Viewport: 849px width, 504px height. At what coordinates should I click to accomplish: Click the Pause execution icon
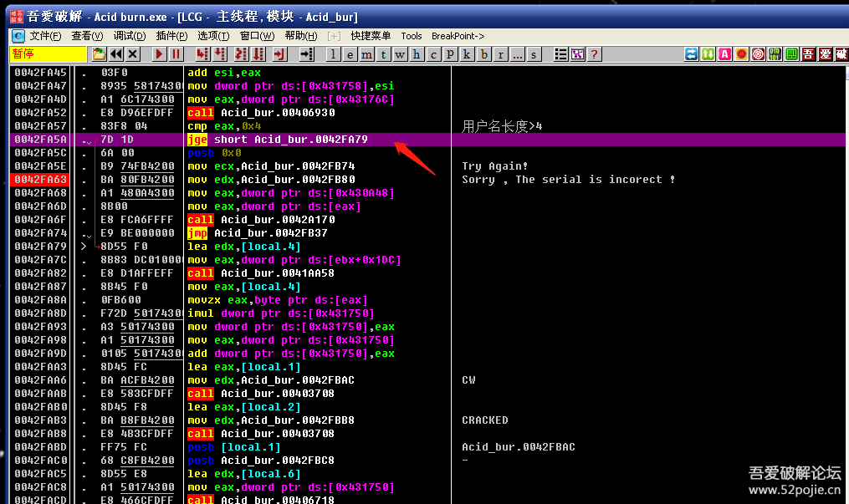pyautogui.click(x=176, y=54)
